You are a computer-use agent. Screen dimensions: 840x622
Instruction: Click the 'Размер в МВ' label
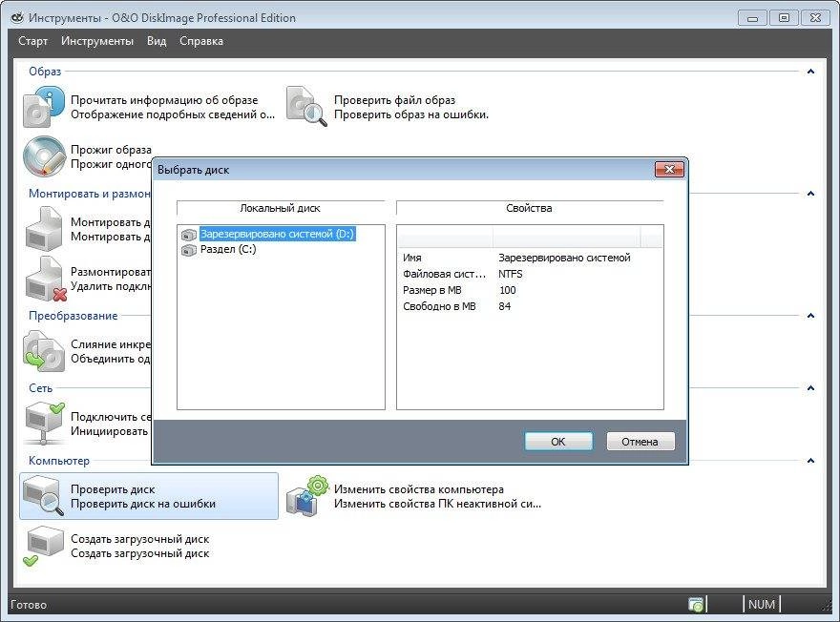[431, 290]
